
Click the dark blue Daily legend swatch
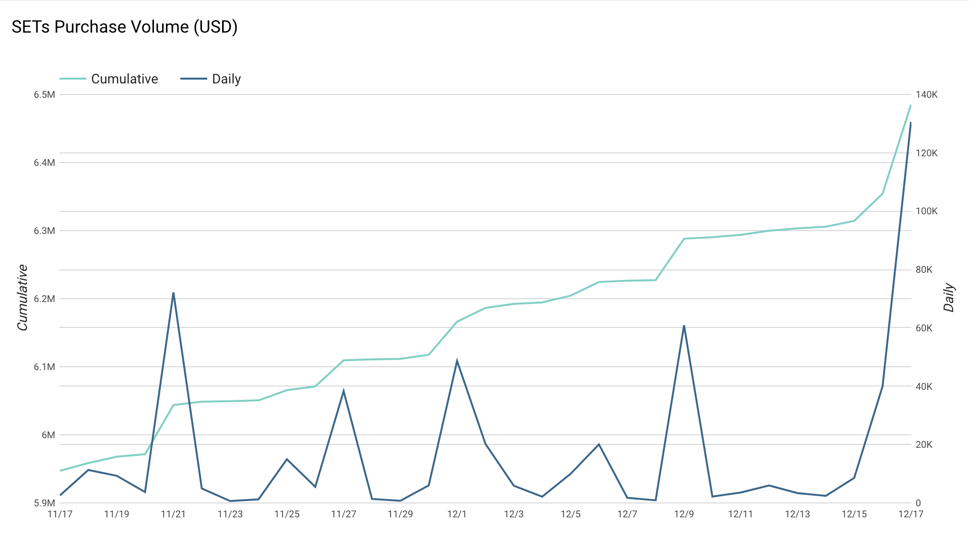pyautogui.click(x=194, y=79)
